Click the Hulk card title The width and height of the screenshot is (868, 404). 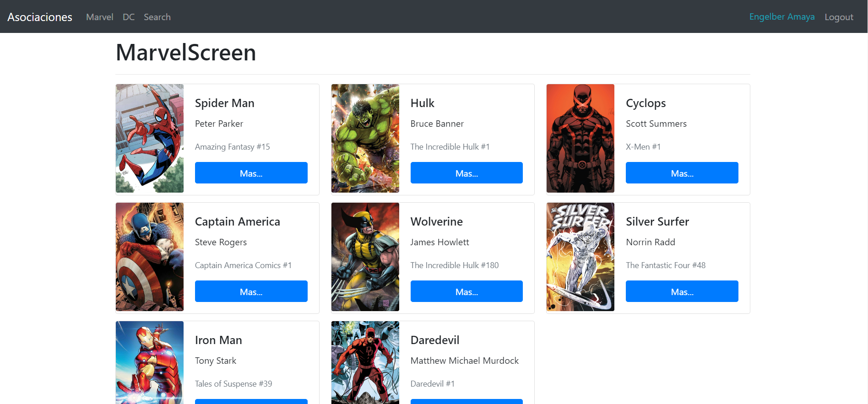(x=423, y=103)
